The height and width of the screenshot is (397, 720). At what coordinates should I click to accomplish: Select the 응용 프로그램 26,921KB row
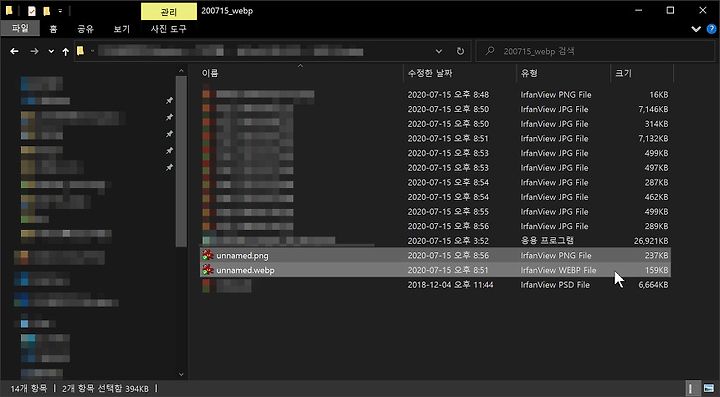435,241
